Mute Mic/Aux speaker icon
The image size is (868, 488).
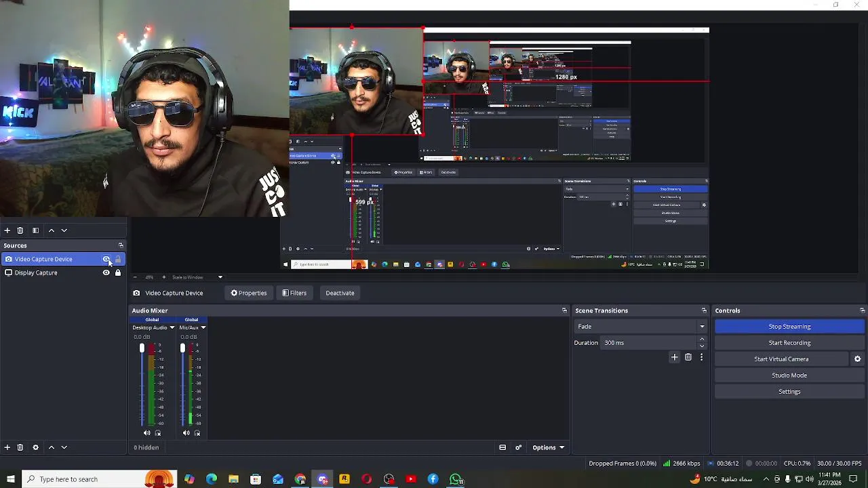pyautogui.click(x=186, y=433)
